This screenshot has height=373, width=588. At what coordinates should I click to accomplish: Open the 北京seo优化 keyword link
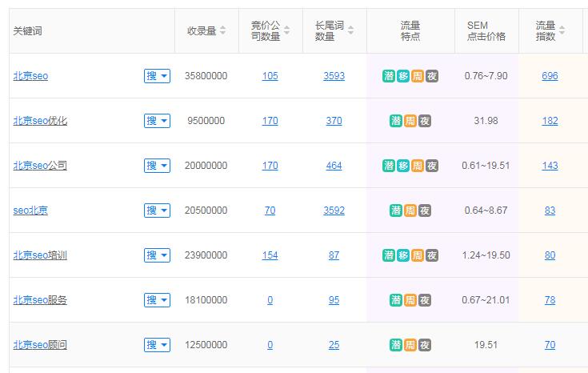point(40,121)
